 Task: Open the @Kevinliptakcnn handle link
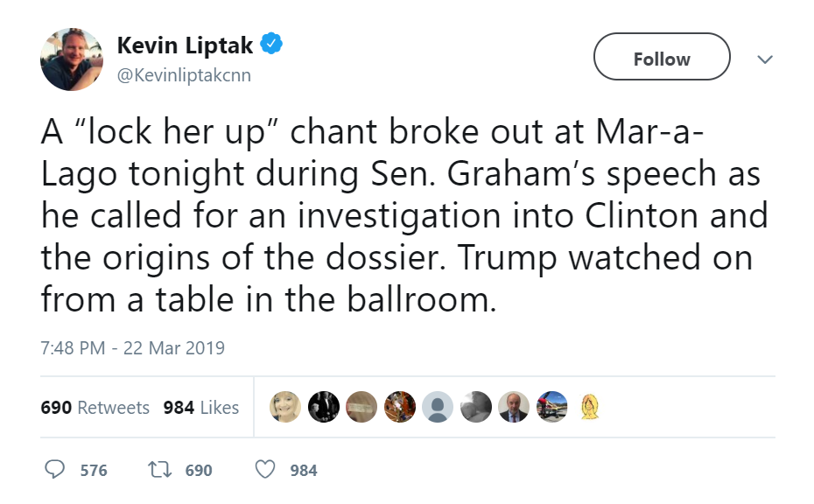pyautogui.click(x=184, y=75)
